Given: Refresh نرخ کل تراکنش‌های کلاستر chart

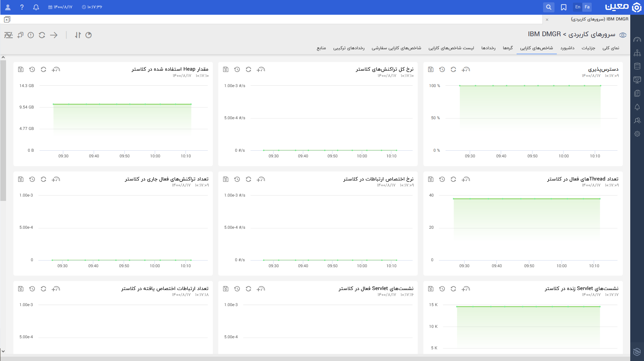Looking at the screenshot, I should (248, 69).
